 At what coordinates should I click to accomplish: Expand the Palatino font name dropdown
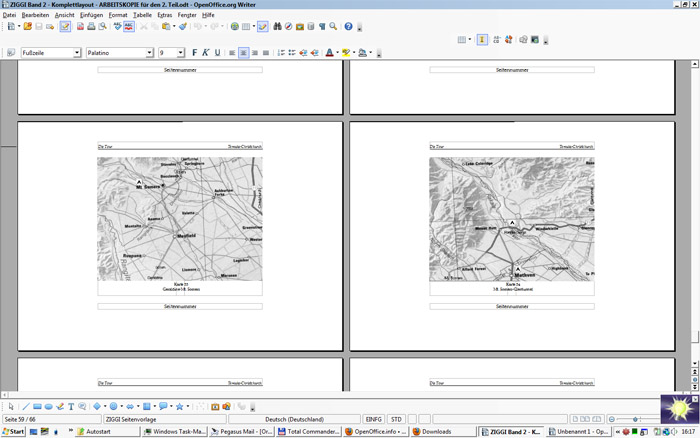[x=148, y=52]
